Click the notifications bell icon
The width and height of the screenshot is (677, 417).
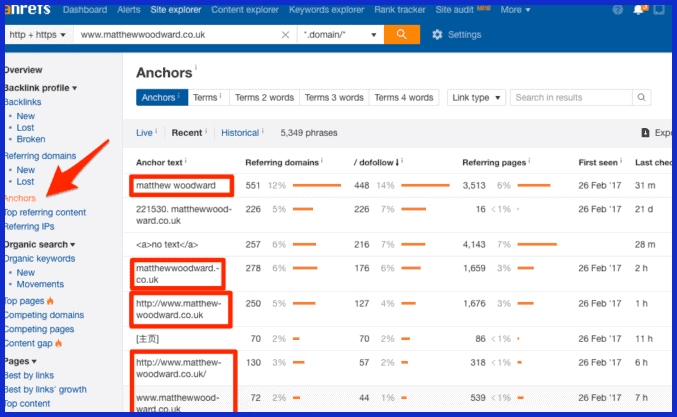[639, 10]
